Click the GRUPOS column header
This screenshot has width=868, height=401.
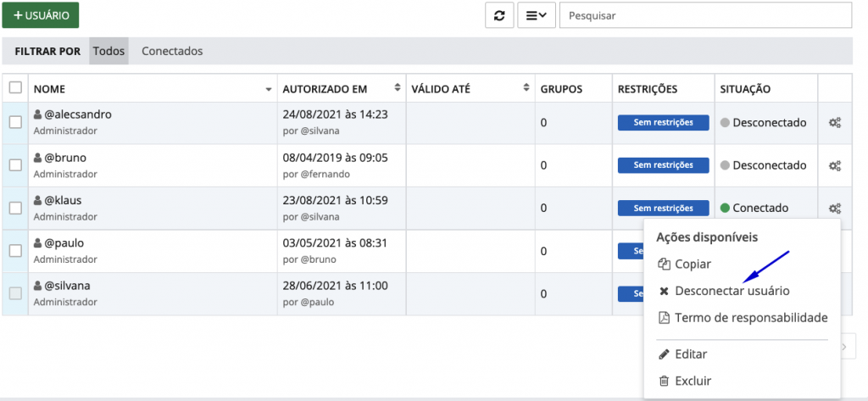tap(561, 89)
